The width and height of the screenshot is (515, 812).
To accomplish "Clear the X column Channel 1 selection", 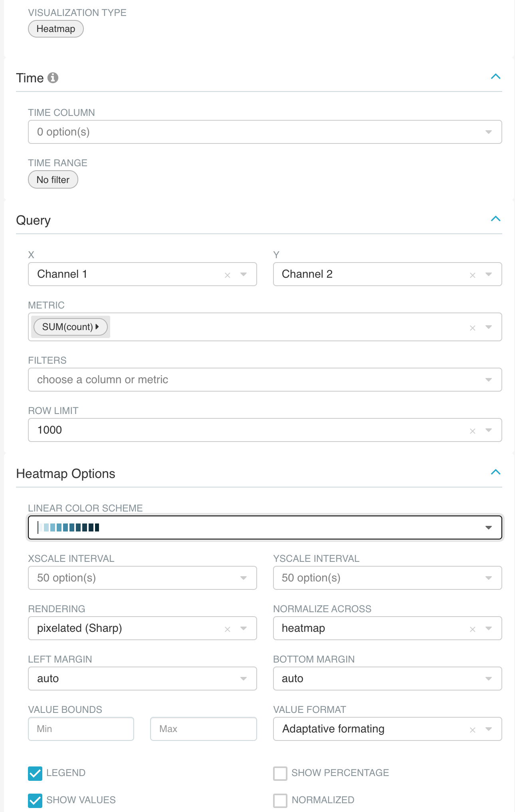I will coord(228,275).
